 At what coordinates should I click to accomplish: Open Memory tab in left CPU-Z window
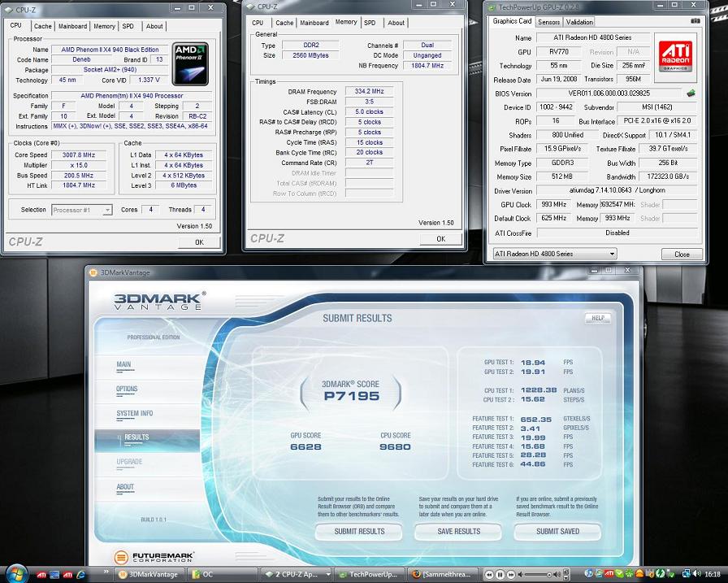(104, 26)
